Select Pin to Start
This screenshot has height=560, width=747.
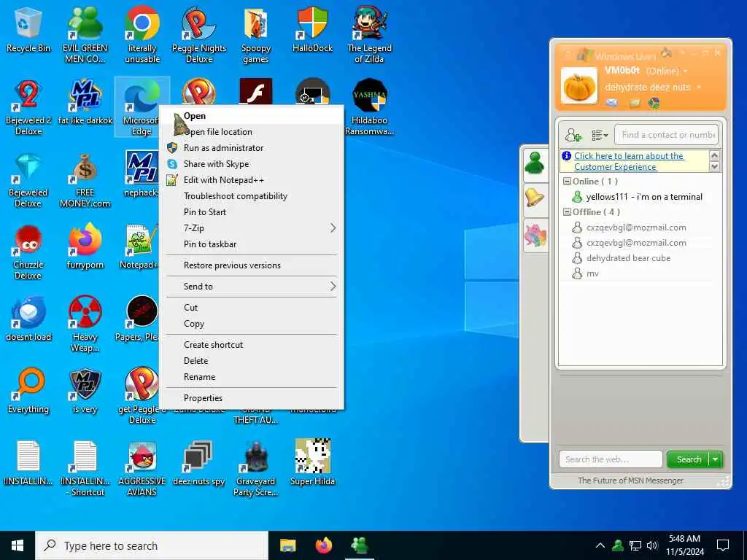point(252,212)
